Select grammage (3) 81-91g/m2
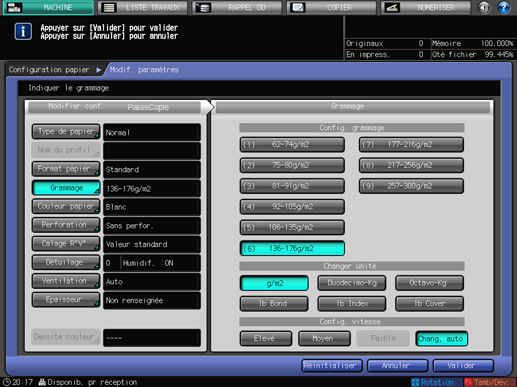 click(x=292, y=186)
